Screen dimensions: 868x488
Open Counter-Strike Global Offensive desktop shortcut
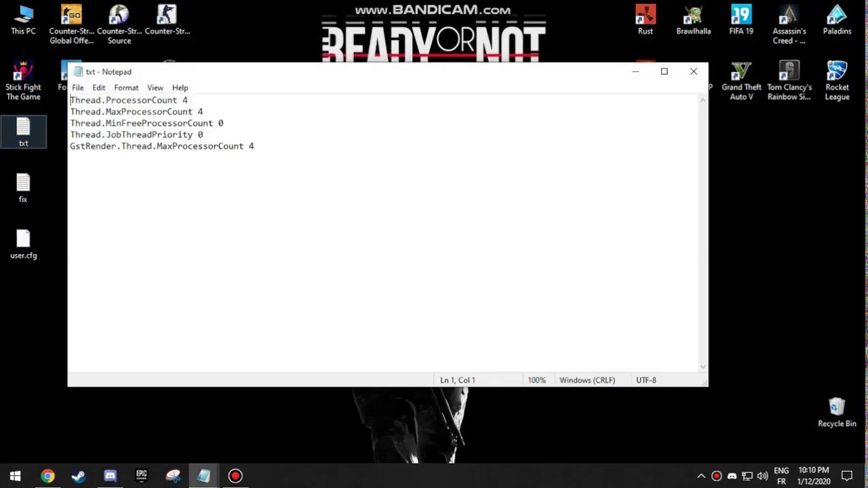pos(71,24)
